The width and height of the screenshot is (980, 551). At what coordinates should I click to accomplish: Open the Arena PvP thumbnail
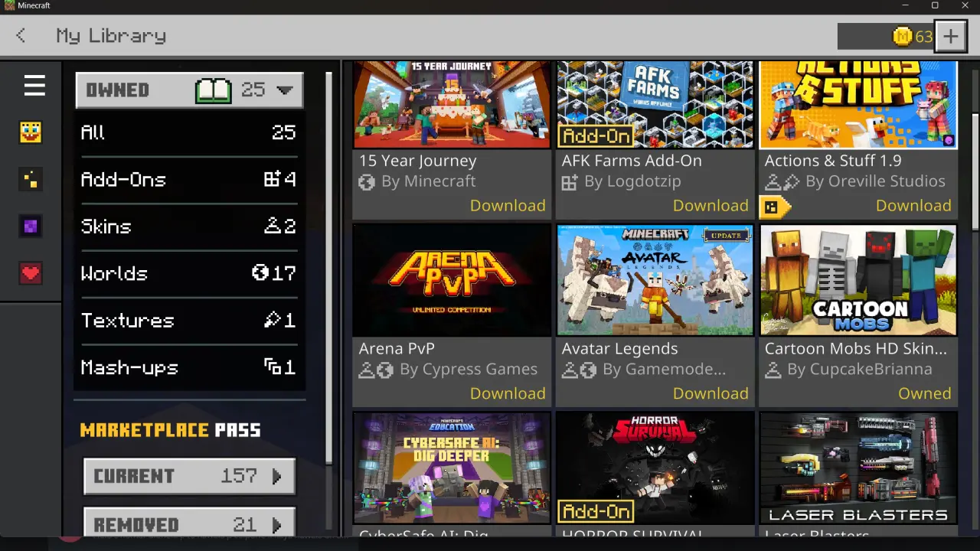point(452,280)
